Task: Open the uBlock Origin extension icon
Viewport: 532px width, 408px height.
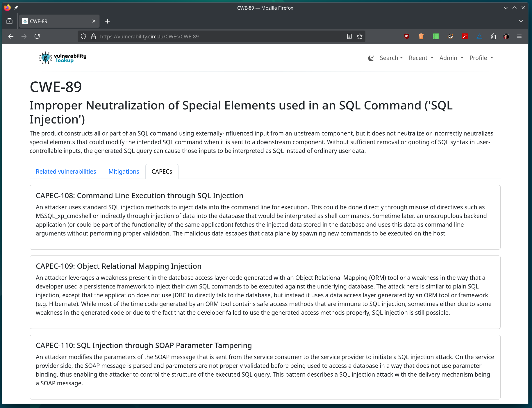Action: tap(407, 36)
